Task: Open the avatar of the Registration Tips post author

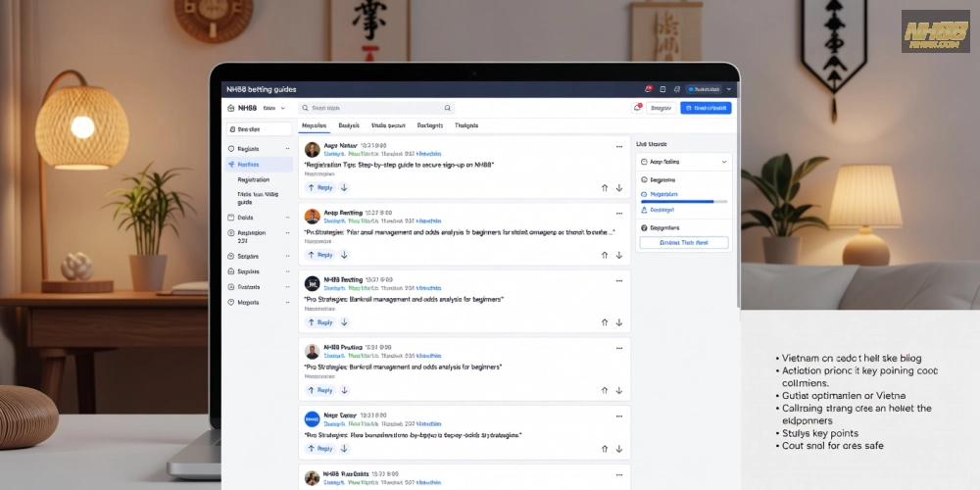Action: [312, 149]
